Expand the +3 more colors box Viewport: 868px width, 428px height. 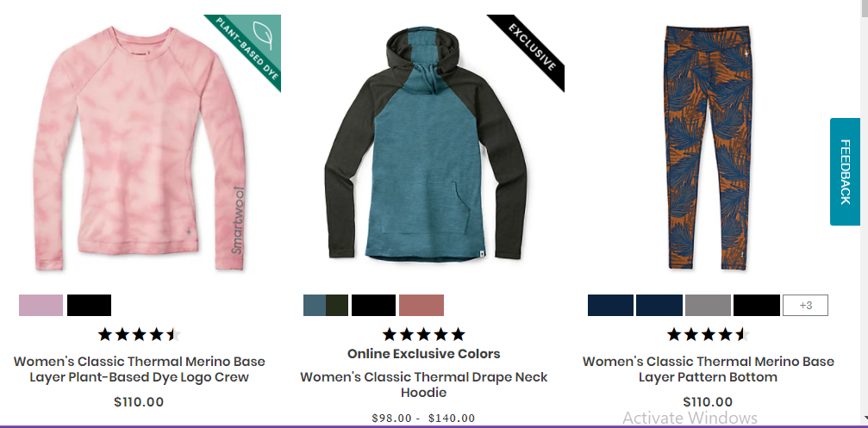point(805,305)
